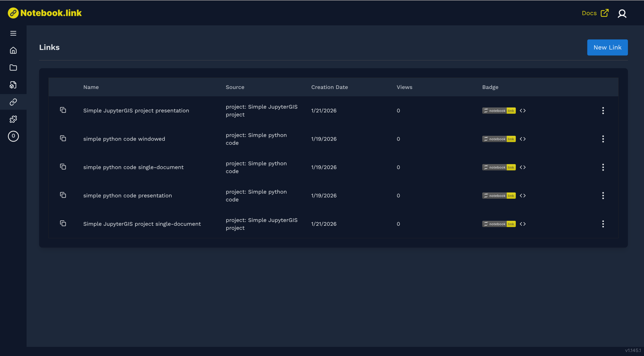Copy link for Simple JupyterGIS project presentation
The width and height of the screenshot is (644, 356).
[x=63, y=110]
